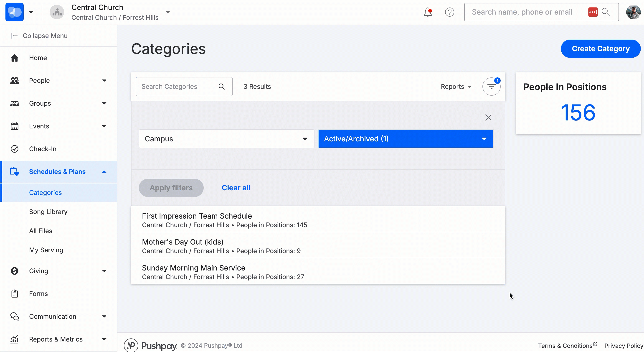Close the filter panel with X

tap(488, 117)
